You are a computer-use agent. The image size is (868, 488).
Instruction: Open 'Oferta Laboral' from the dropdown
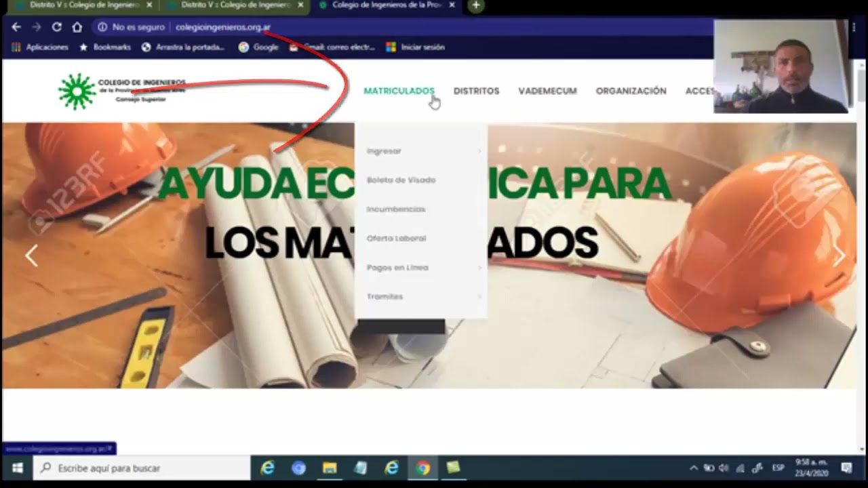396,239
